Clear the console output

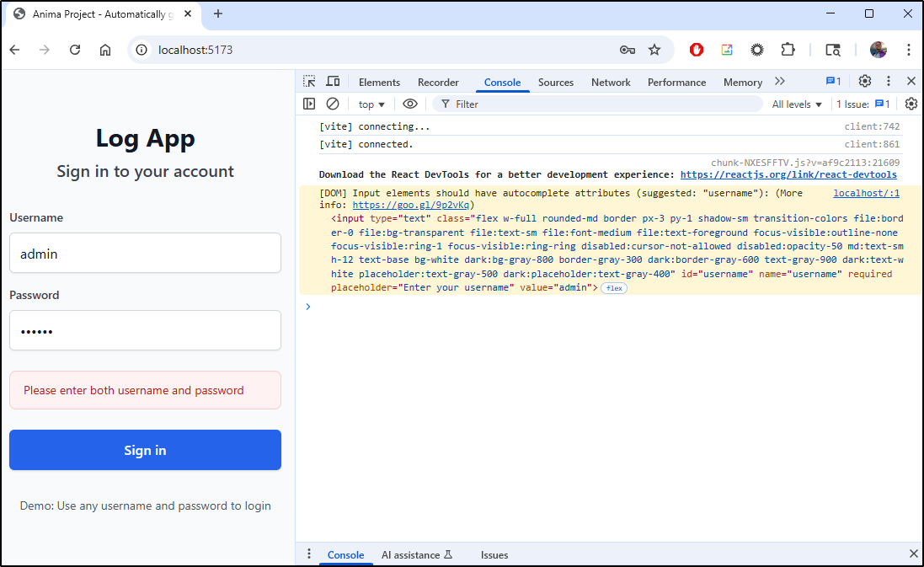tap(333, 104)
